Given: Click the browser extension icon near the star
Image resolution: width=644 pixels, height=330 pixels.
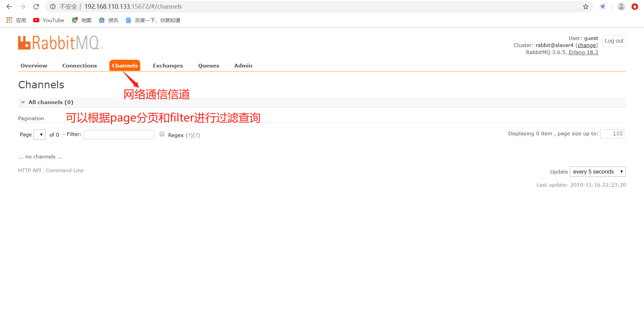Looking at the screenshot, I should (x=603, y=6).
